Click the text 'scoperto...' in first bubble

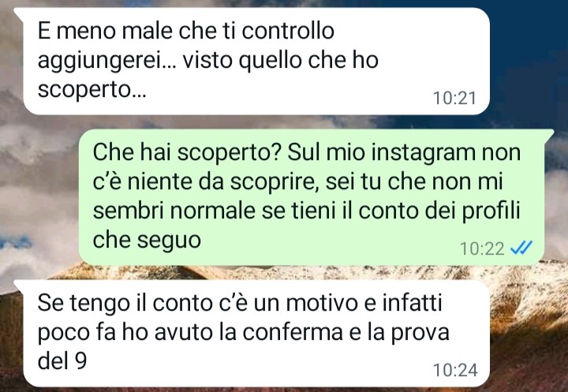92,90
